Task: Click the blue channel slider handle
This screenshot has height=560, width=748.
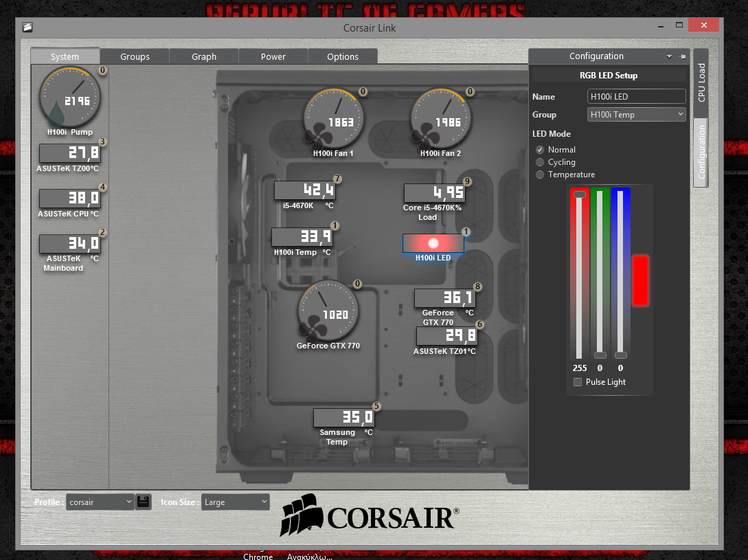Action: [621, 355]
